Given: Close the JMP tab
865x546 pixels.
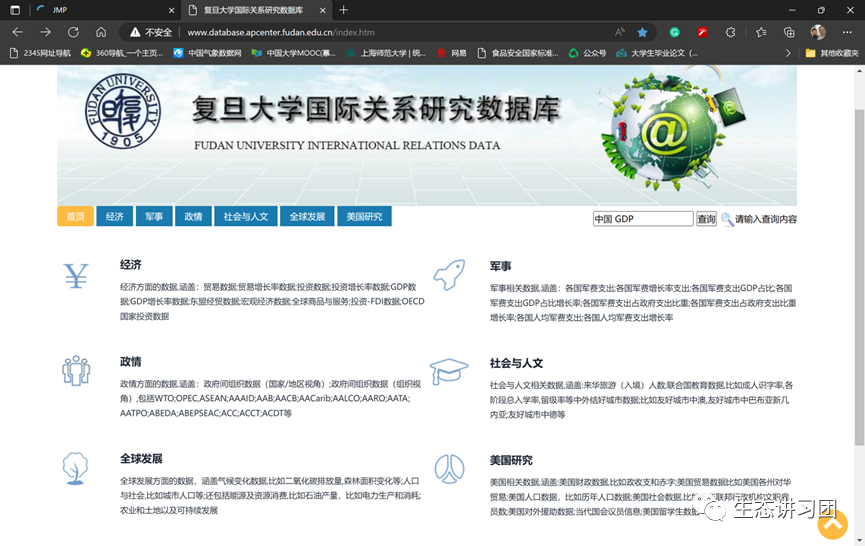Looking at the screenshot, I should (172, 10).
